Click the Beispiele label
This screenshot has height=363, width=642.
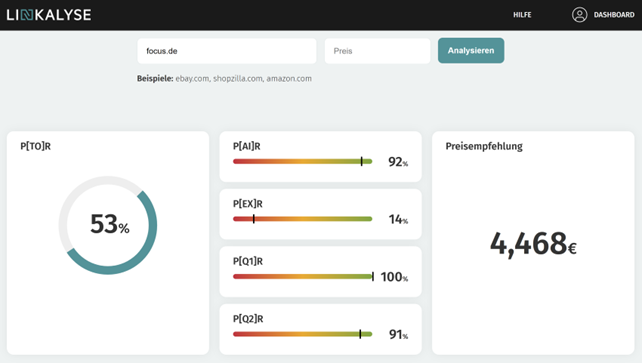pos(155,79)
